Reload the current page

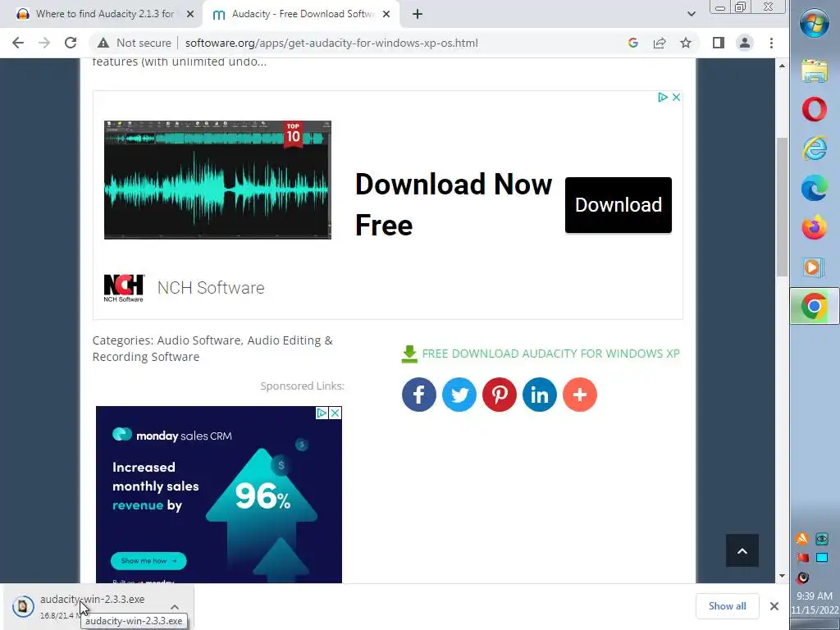pos(71,43)
